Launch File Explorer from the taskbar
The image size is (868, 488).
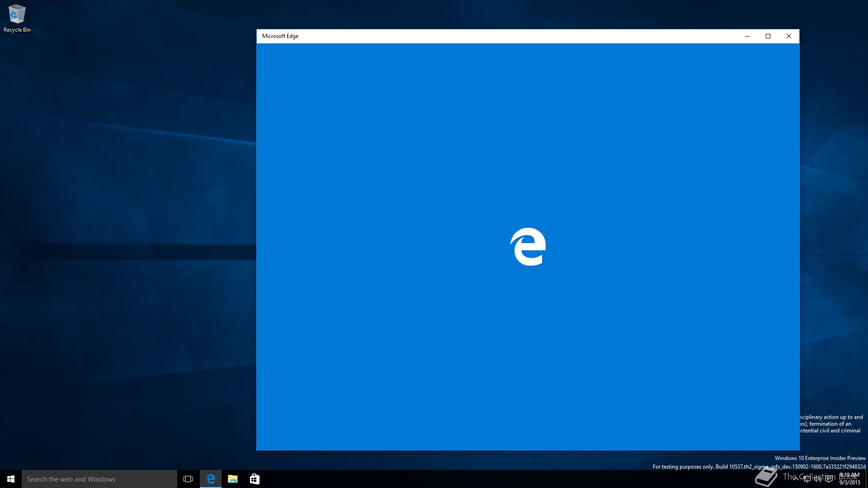click(x=232, y=479)
